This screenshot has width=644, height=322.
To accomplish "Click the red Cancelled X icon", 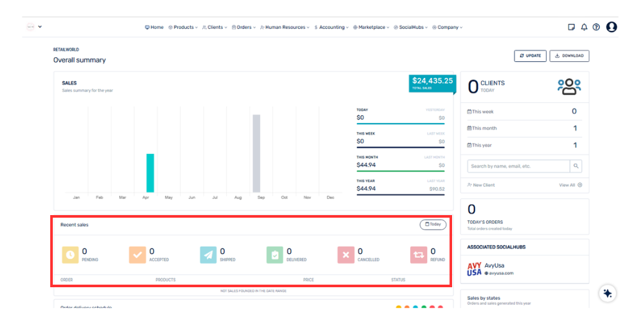I will click(346, 255).
